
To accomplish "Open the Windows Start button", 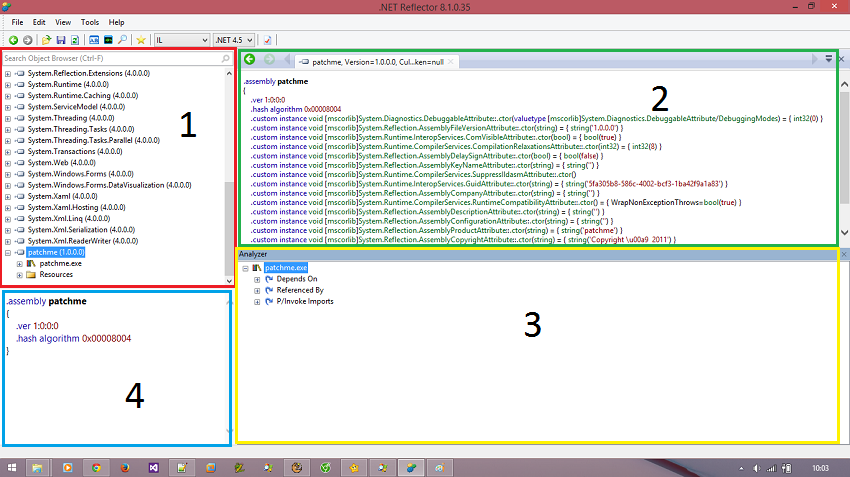I will coord(11,467).
